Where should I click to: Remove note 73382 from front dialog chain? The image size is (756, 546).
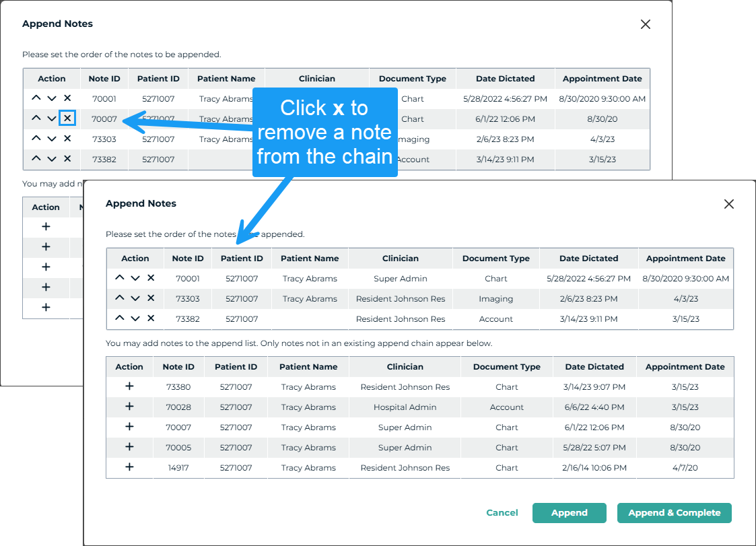pos(151,318)
